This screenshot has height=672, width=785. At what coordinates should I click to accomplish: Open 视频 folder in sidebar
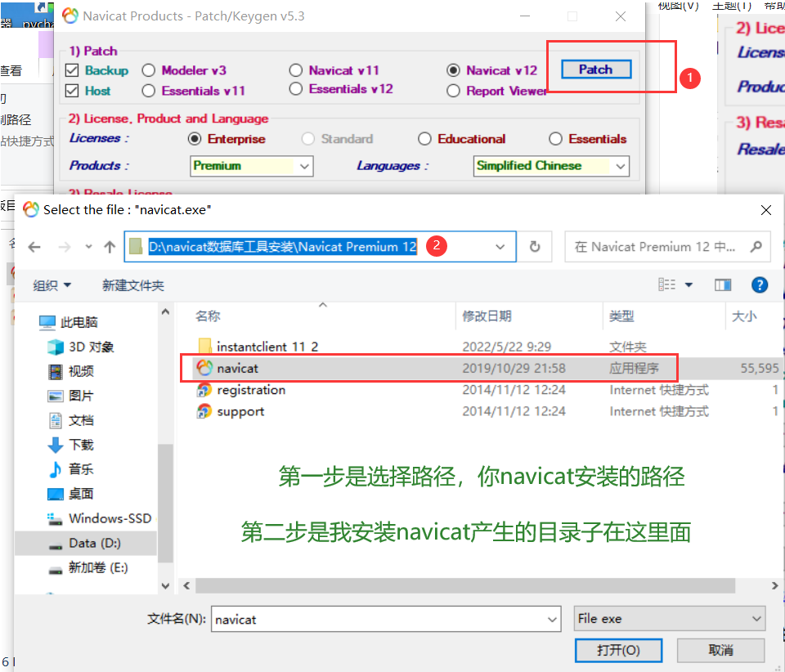71,371
